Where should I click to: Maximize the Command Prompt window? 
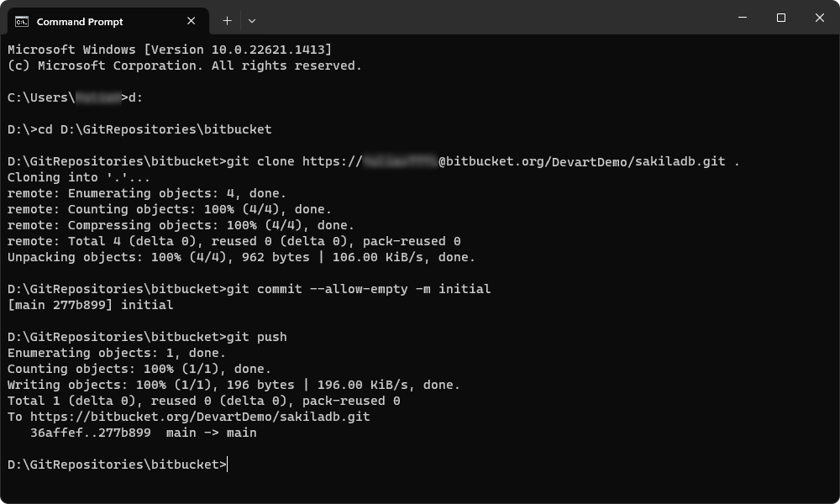[780, 18]
